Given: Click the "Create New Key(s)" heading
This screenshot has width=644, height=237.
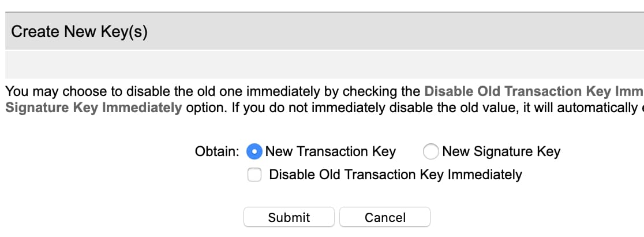Looking at the screenshot, I should click(80, 32).
